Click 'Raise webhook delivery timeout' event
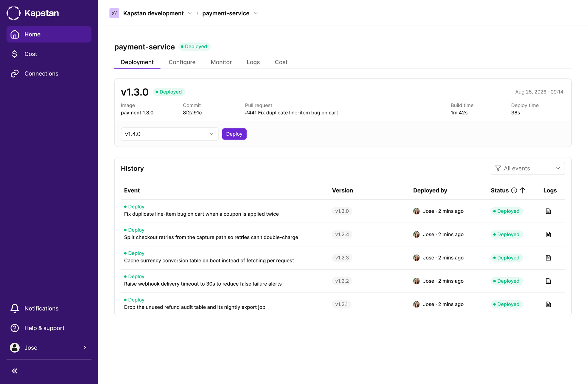This screenshot has width=588, height=384. (x=203, y=284)
